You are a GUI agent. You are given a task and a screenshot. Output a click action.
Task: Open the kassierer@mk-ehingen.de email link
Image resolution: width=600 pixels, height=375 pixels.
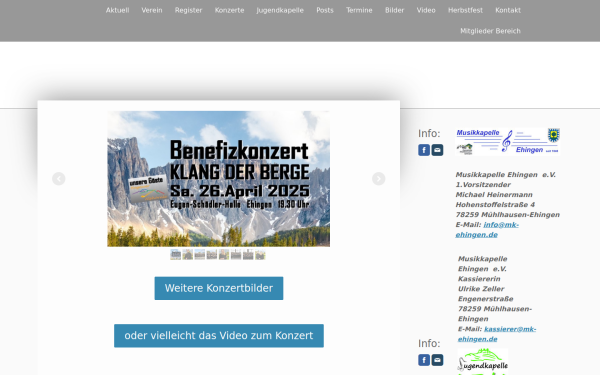497,334
